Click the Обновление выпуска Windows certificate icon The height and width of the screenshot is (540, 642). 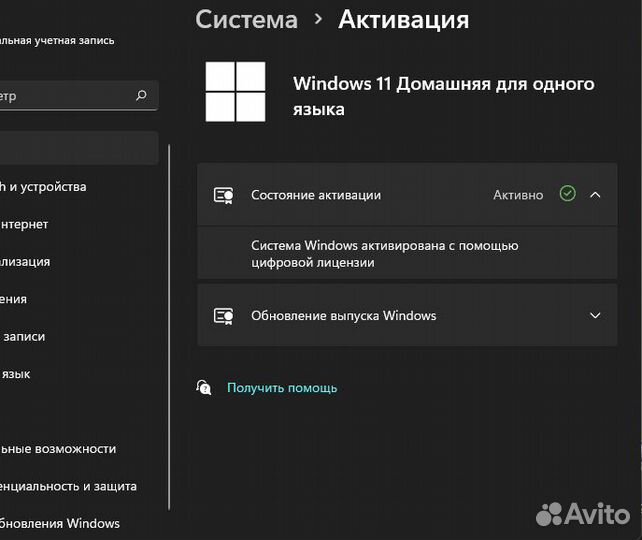224,316
